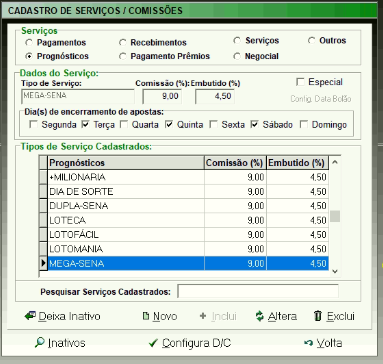The width and height of the screenshot is (383, 364).
Task: Click Configura D/C button
Action: 190,343
